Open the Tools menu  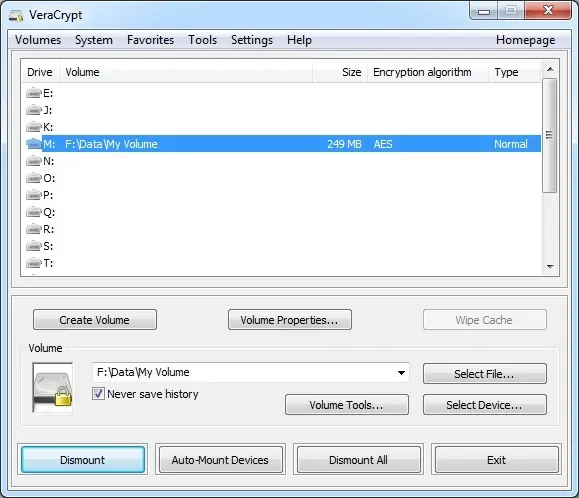(x=202, y=40)
